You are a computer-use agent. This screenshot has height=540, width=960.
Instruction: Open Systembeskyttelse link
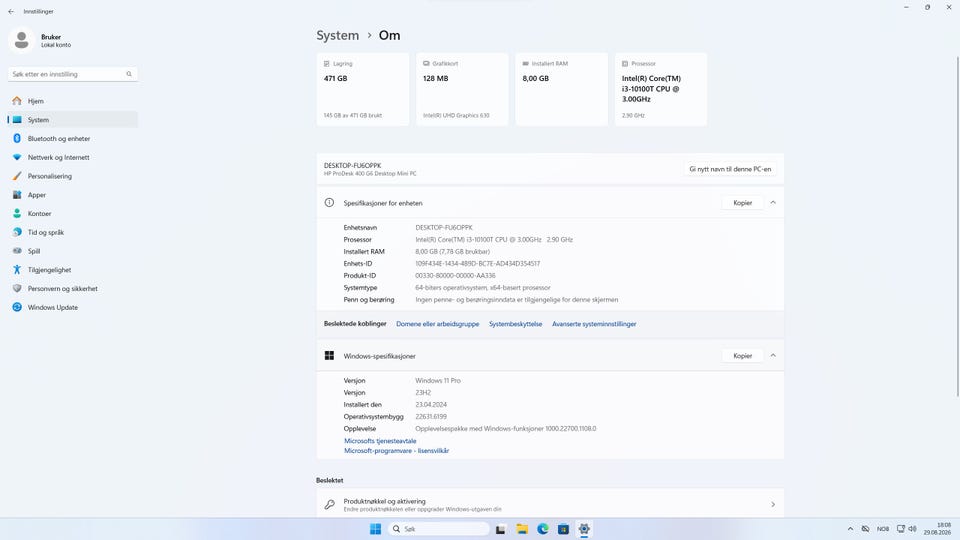516,324
